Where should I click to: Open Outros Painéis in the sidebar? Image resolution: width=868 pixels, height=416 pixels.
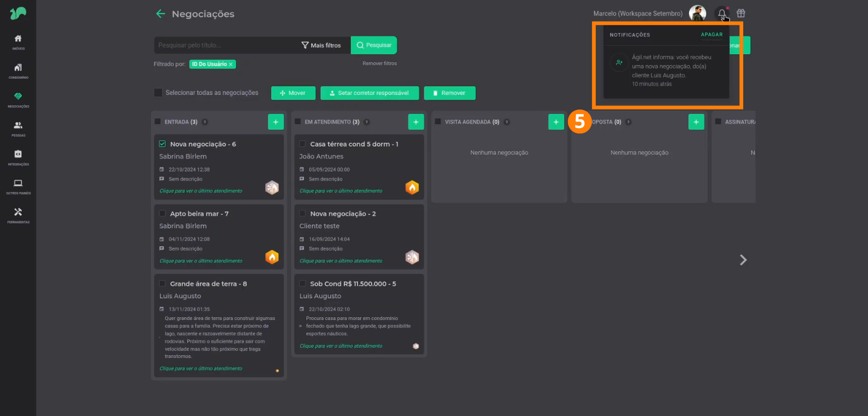click(18, 186)
